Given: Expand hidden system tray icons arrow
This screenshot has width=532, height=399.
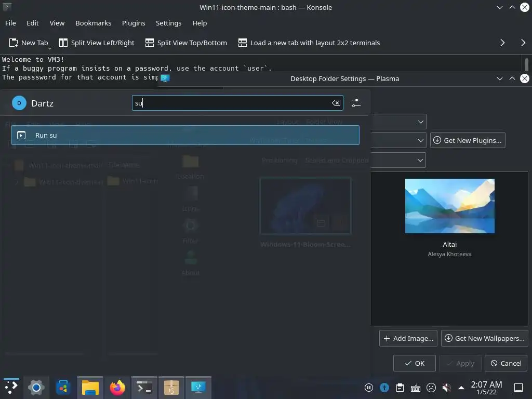Looking at the screenshot, I should click(461, 388).
